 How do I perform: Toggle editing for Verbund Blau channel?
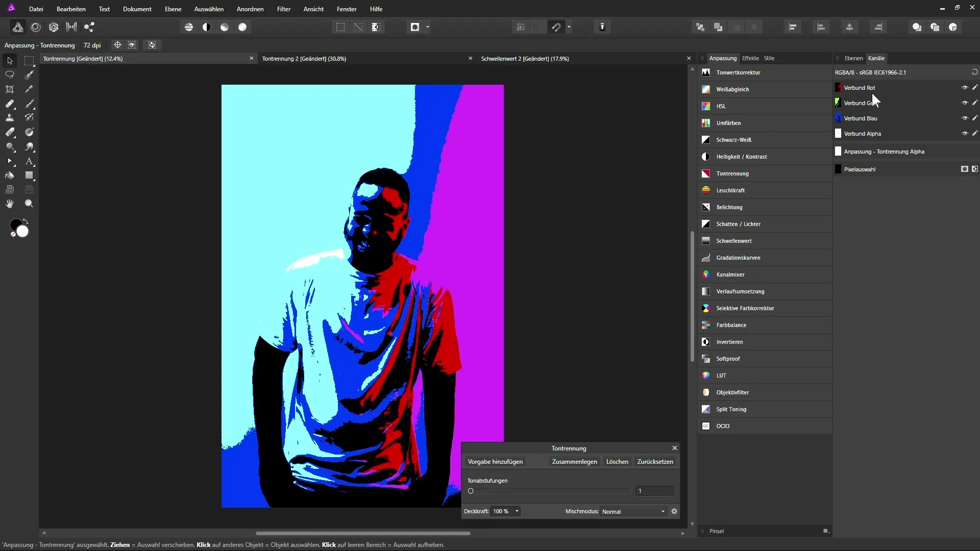pyautogui.click(x=975, y=118)
